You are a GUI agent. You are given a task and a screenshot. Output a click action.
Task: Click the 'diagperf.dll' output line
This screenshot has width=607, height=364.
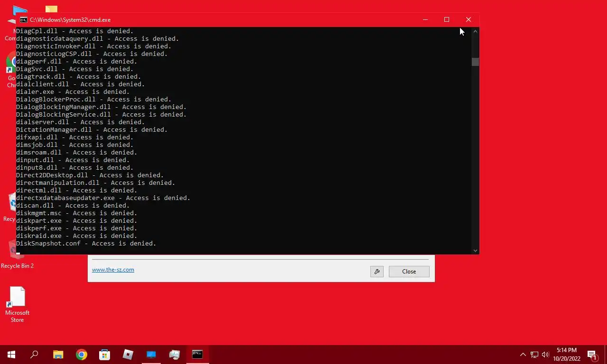coord(77,62)
